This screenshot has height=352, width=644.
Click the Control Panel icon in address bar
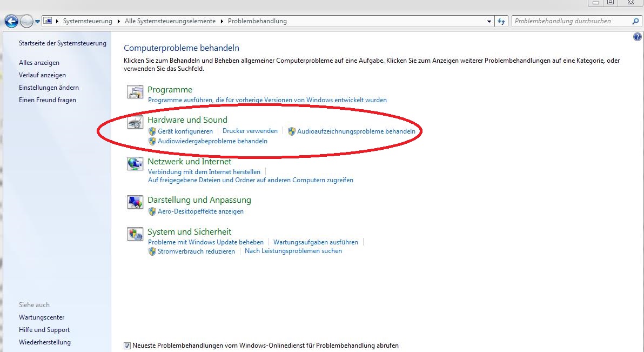coord(48,21)
